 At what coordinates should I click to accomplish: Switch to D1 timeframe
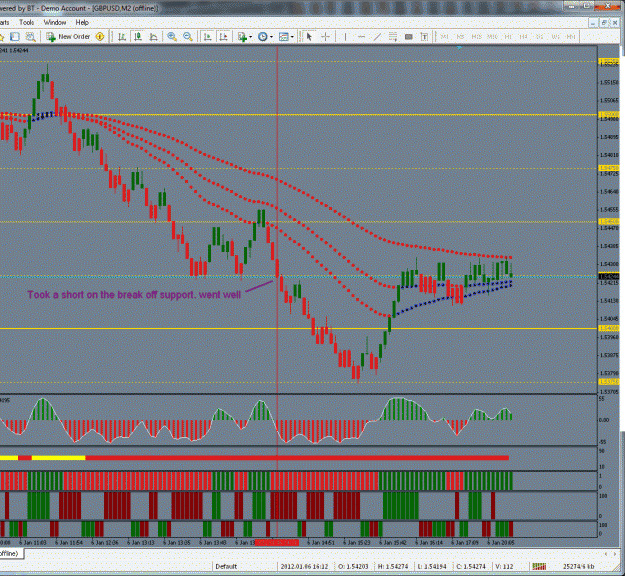click(x=539, y=37)
